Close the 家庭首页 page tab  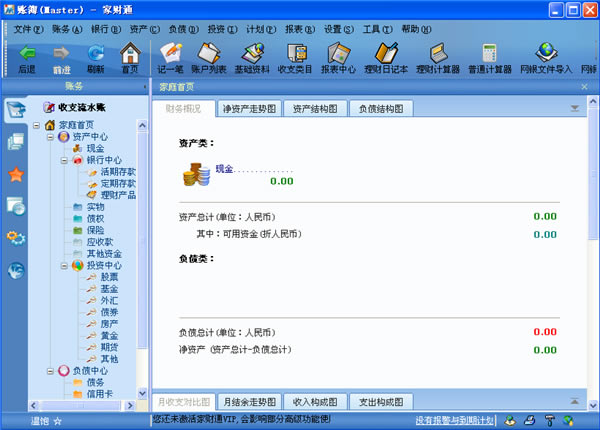click(584, 87)
